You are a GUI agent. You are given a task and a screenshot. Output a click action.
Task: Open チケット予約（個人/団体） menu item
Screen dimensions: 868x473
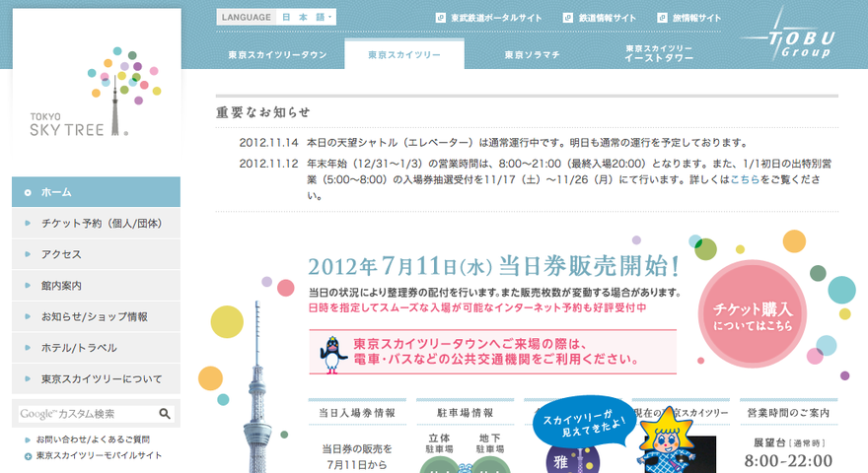coord(96,224)
